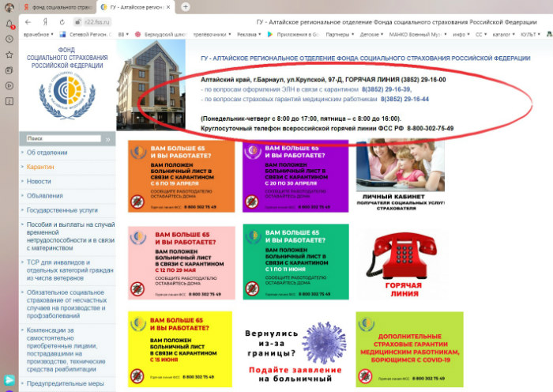
Task: Open pink banner карантин с 12 по 29 мая
Action: coord(181,263)
